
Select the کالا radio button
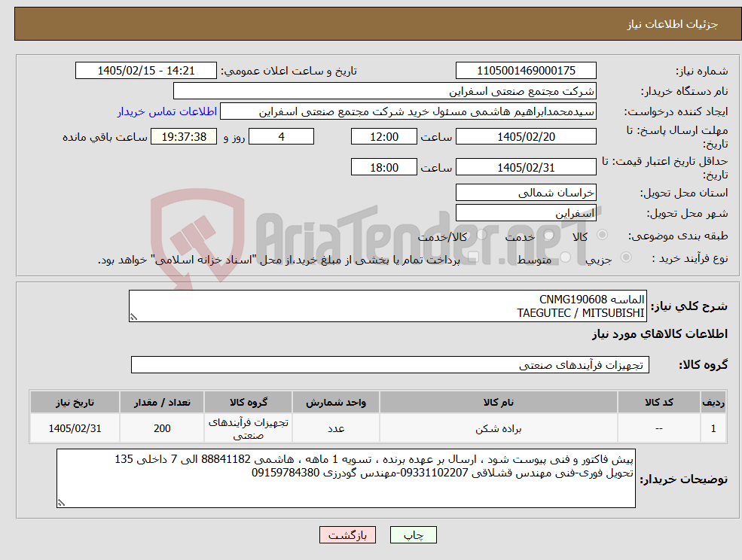point(603,235)
